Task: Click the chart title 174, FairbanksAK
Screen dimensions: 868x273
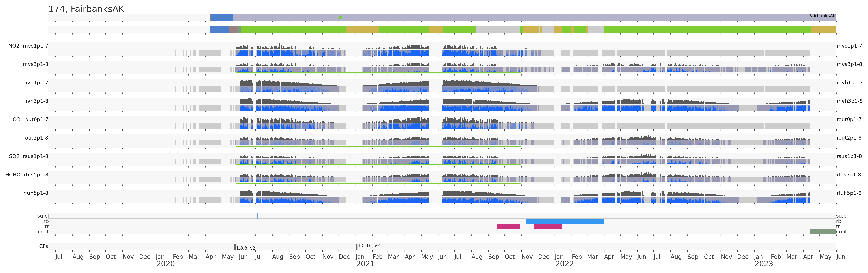Action: [86, 9]
